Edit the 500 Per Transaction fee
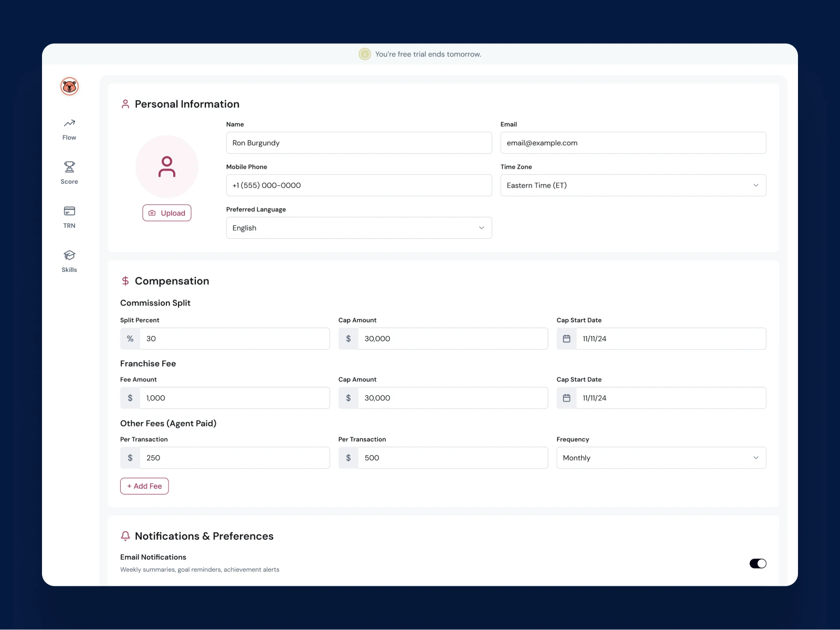Screen dimensions: 840x630 point(453,458)
